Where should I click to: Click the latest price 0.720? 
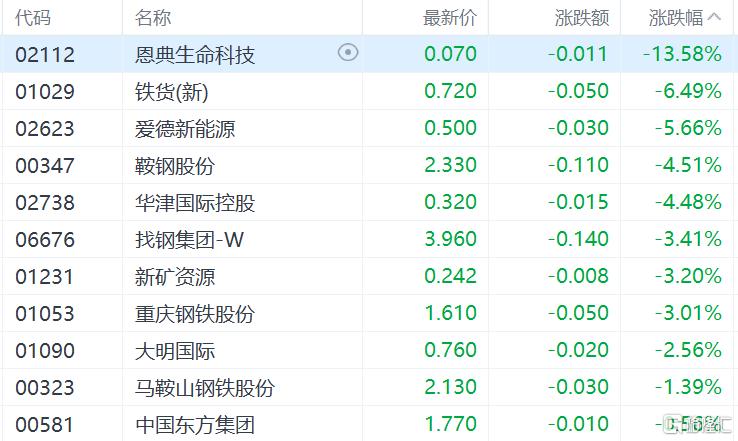click(450, 91)
